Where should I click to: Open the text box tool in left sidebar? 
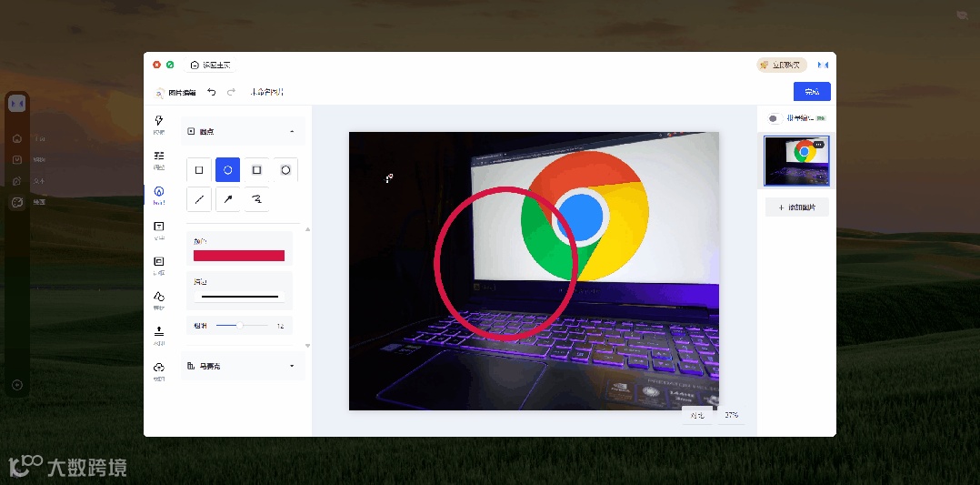[x=159, y=229]
